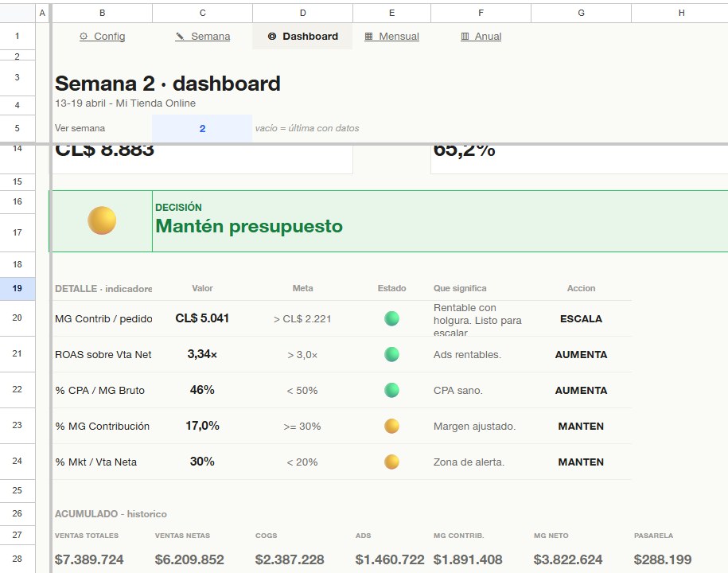Click the '< 50%' meta cell
This screenshot has height=573, width=728.
click(302, 391)
